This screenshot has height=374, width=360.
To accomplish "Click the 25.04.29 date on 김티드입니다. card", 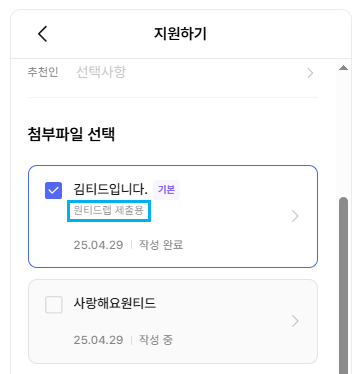I will (x=98, y=245).
